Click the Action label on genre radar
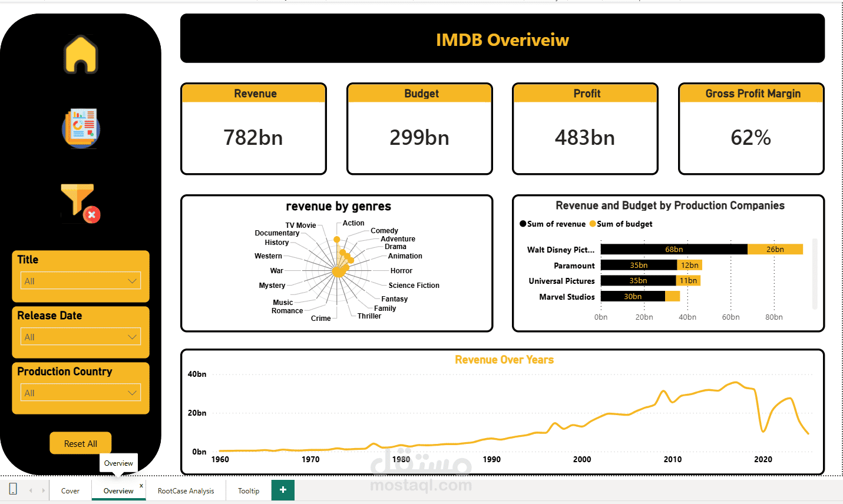843x504 pixels. tap(353, 223)
